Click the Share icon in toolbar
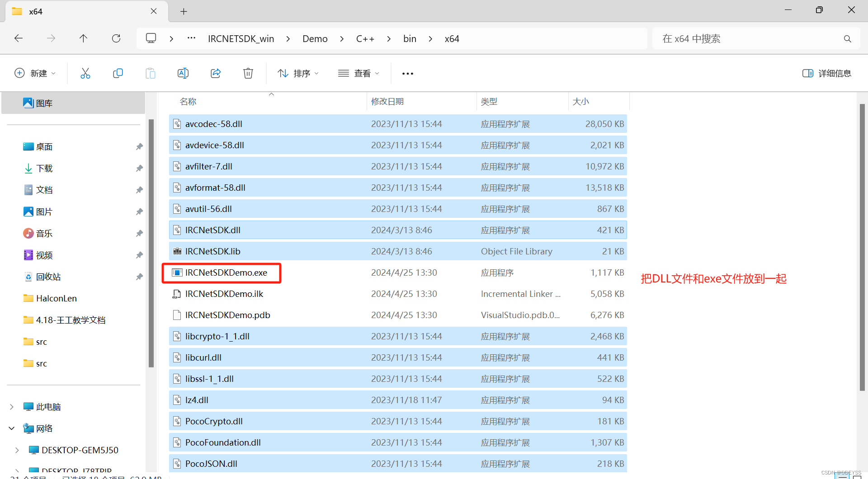 coord(216,73)
